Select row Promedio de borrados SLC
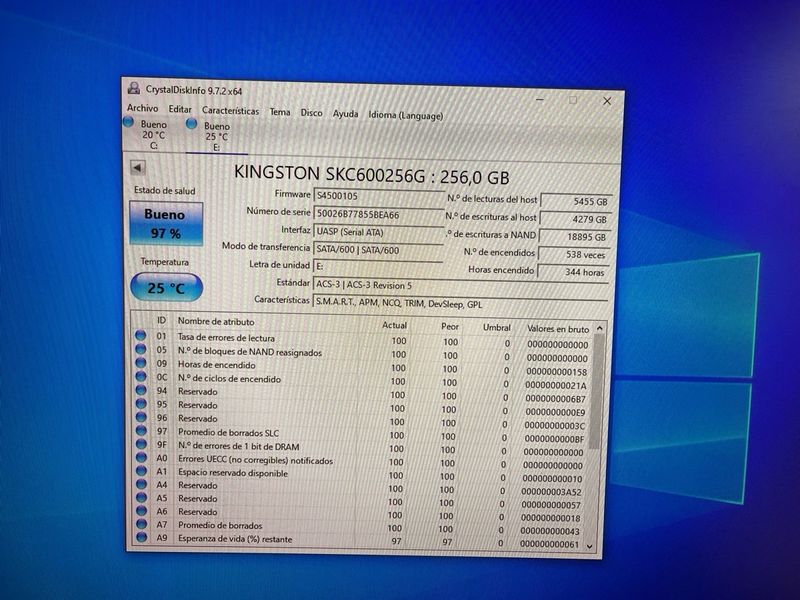The image size is (800, 600). pyautogui.click(x=362, y=434)
